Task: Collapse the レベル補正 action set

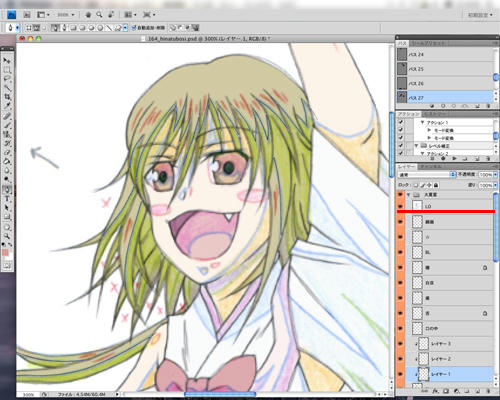Action: pyautogui.click(x=416, y=146)
